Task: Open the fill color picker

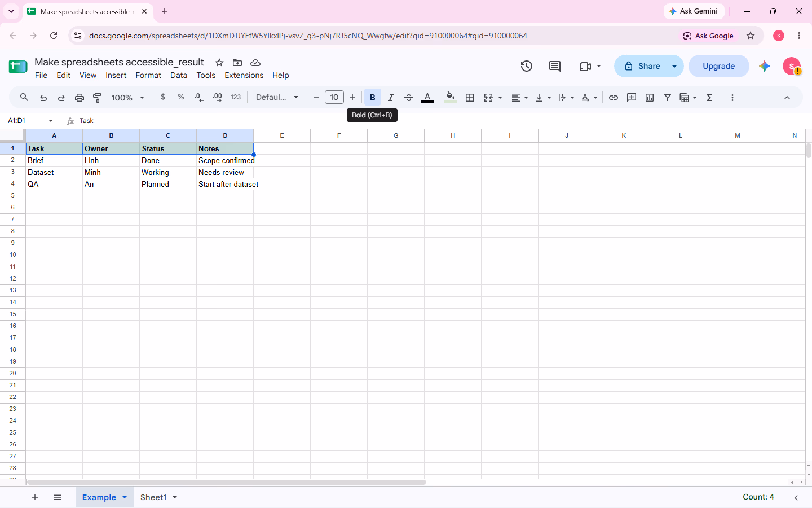Action: click(451, 98)
